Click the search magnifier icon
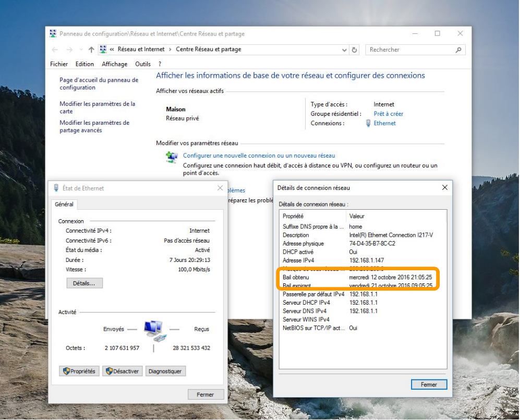Image resolution: width=520 pixels, height=420 pixels. [458, 50]
